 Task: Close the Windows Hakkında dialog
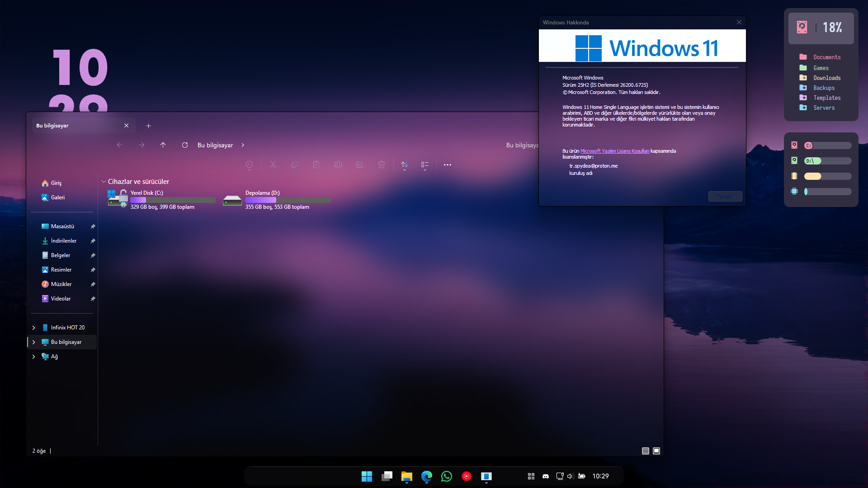739,22
